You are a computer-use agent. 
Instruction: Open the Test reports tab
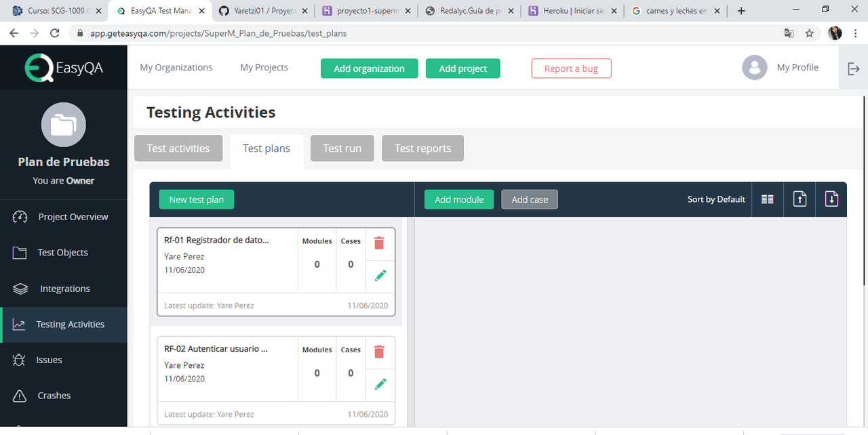click(422, 148)
